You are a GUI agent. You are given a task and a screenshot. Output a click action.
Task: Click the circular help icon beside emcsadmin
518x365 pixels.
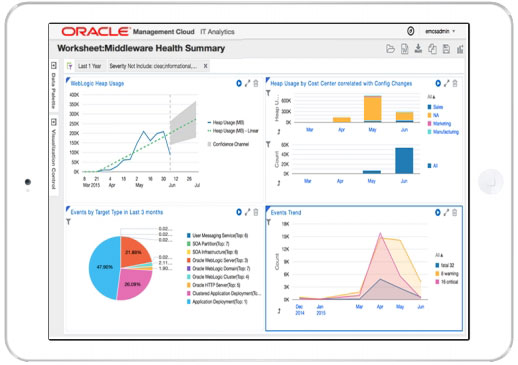tap(411, 31)
